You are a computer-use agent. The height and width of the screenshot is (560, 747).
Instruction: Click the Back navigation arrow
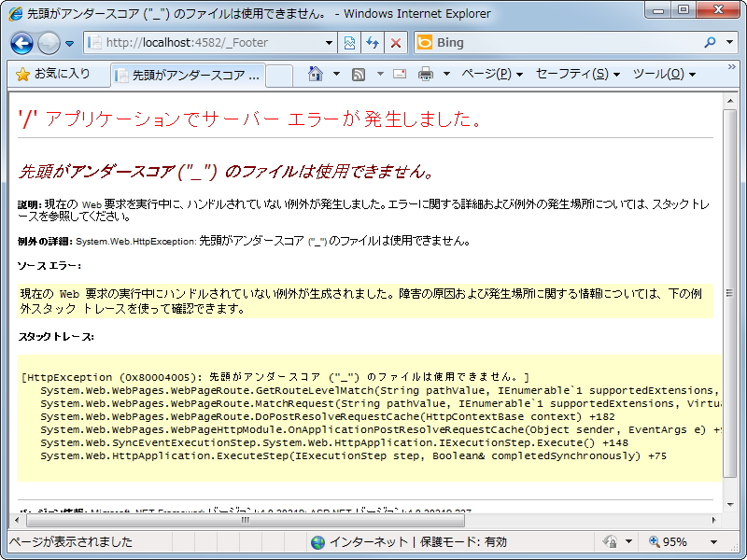pyautogui.click(x=21, y=43)
